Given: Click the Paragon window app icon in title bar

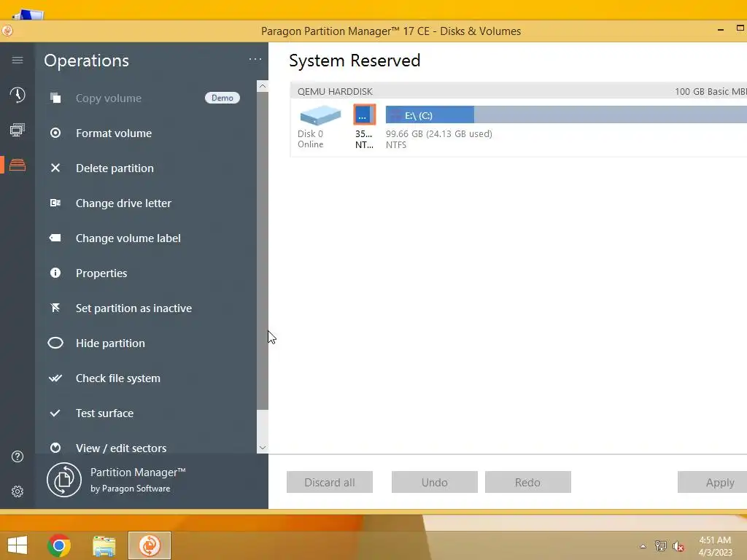Looking at the screenshot, I should coord(7,31).
